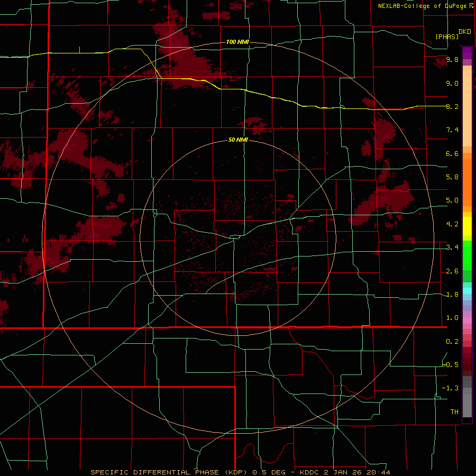Viewport: 476px width, 476px height.
Task: Click the 3.4 value on the scale
Action: click(x=452, y=248)
